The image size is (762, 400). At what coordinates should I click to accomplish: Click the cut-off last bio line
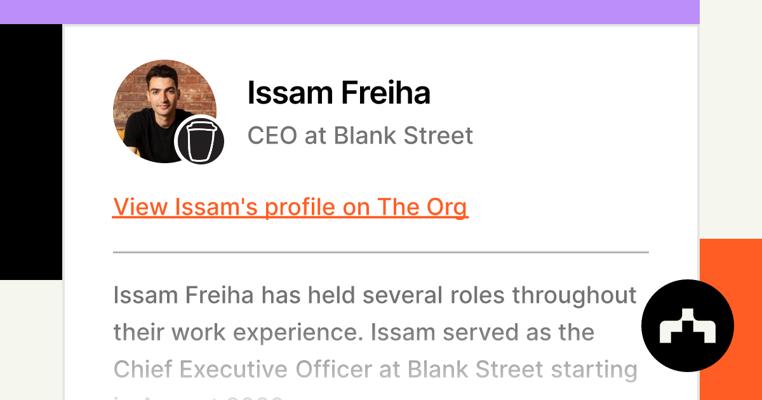pos(200,396)
